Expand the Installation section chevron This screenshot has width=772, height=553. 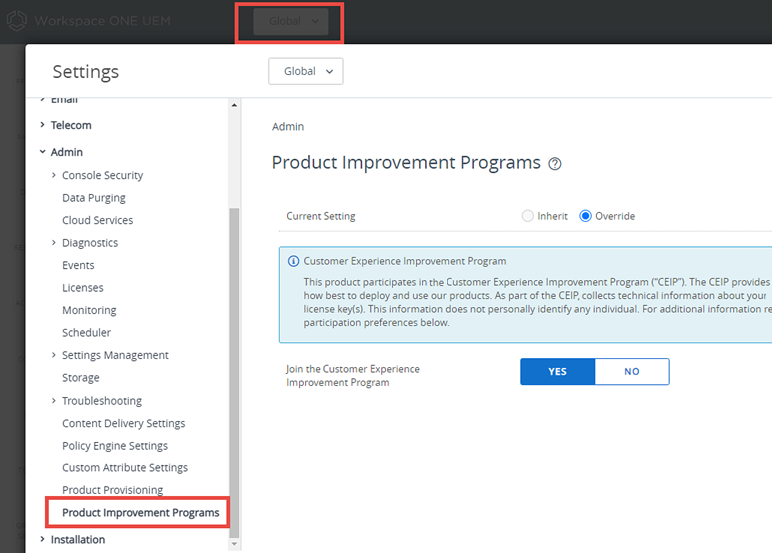tap(42, 539)
